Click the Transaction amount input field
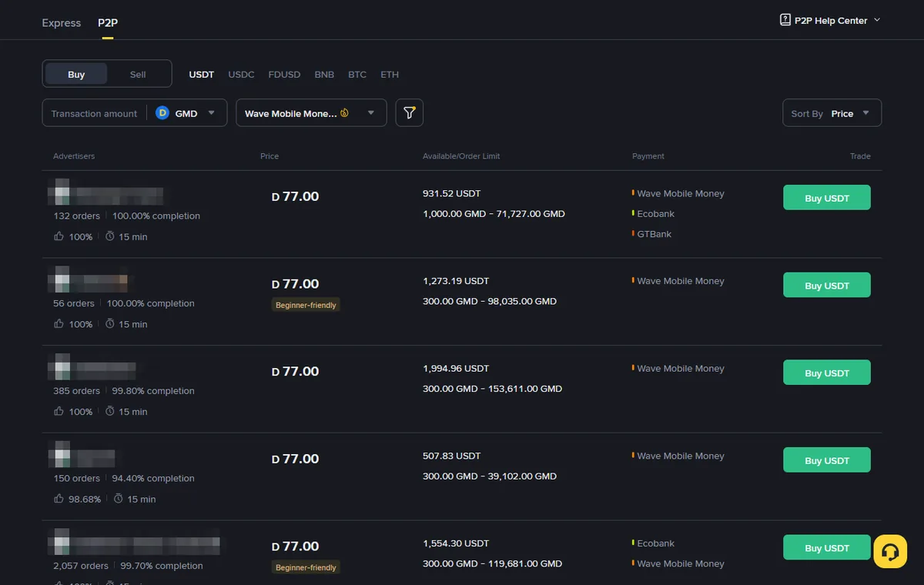 click(x=94, y=113)
